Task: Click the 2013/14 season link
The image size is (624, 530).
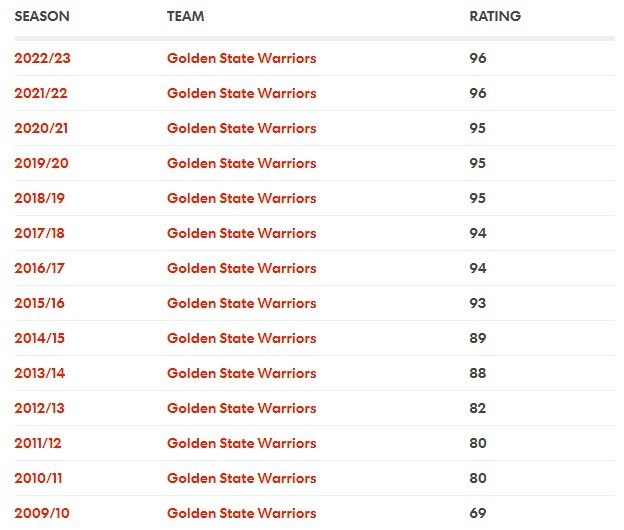Action: (42, 373)
